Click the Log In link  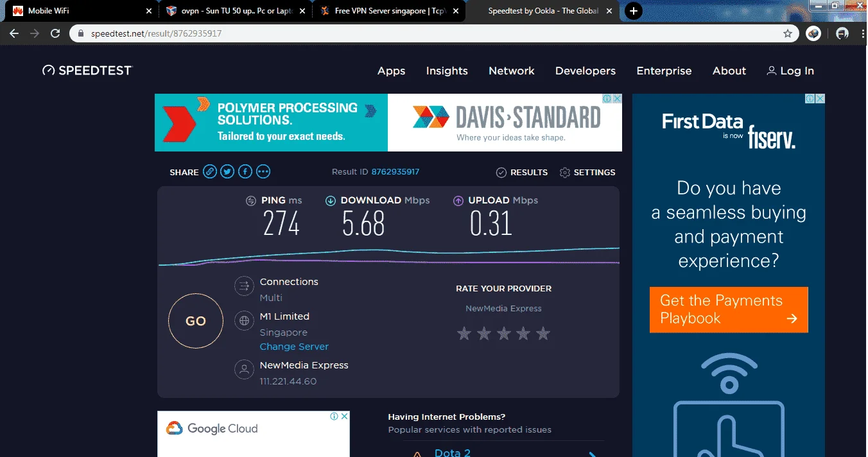[x=790, y=71]
